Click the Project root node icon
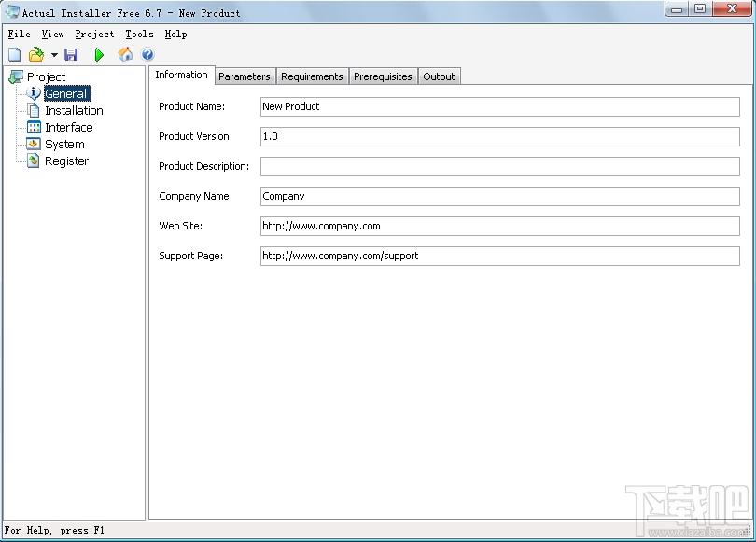Viewport: 756px width, 542px height. 16,76
